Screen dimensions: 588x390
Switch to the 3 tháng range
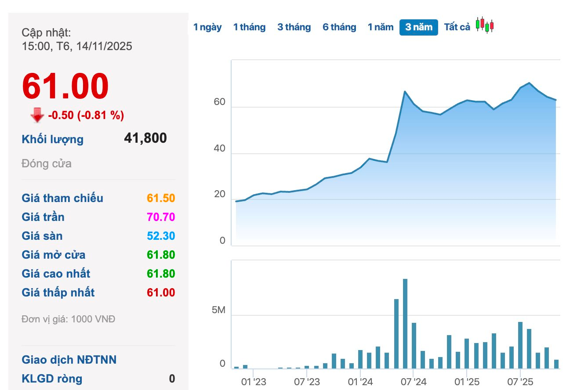pyautogui.click(x=294, y=27)
